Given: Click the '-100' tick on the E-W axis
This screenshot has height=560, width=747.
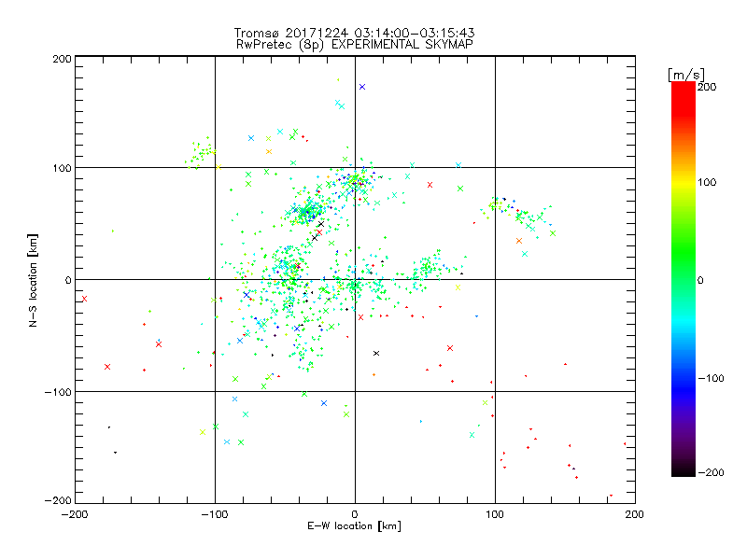Looking at the screenshot, I should point(215,514).
